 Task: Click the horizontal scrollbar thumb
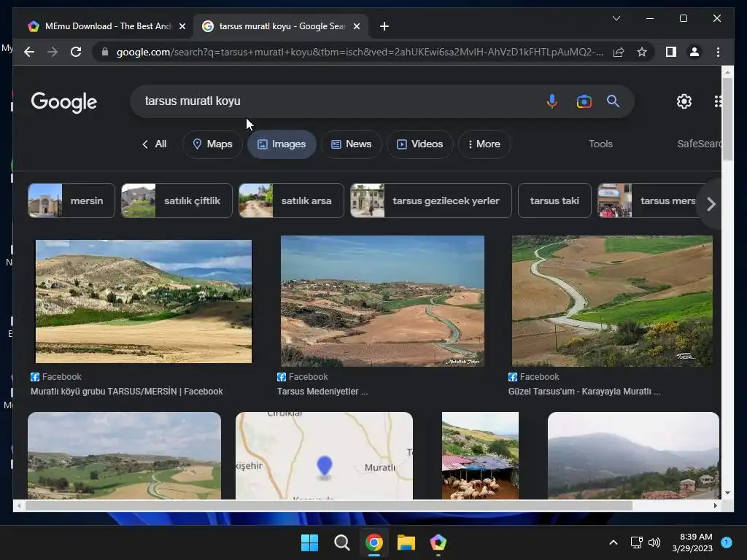coord(329,506)
